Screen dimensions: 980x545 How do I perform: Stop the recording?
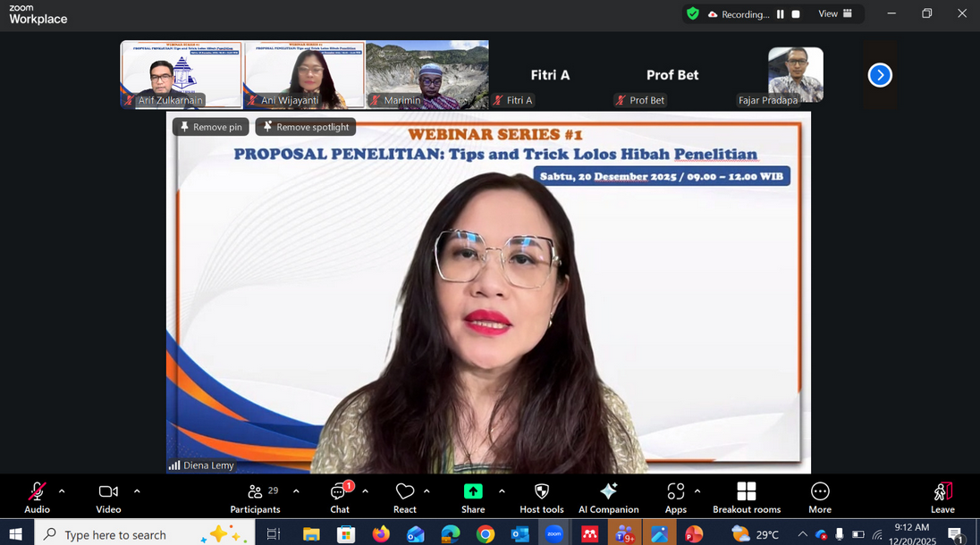point(796,14)
